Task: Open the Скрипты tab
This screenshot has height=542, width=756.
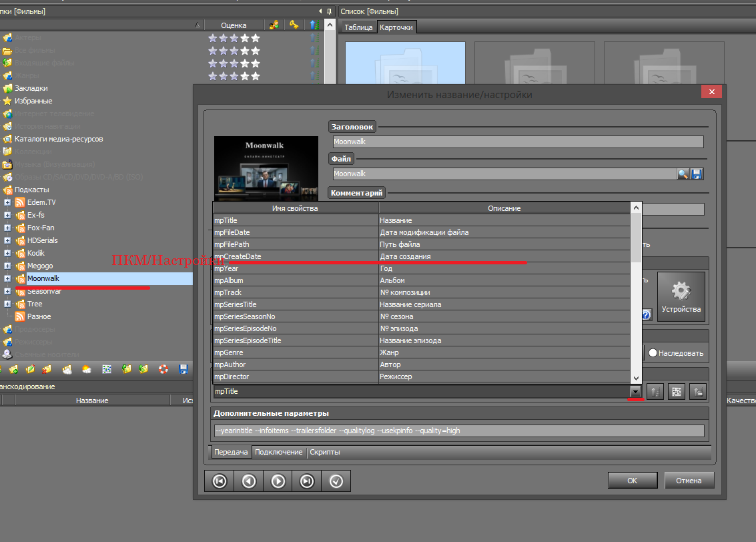Action: click(x=324, y=452)
